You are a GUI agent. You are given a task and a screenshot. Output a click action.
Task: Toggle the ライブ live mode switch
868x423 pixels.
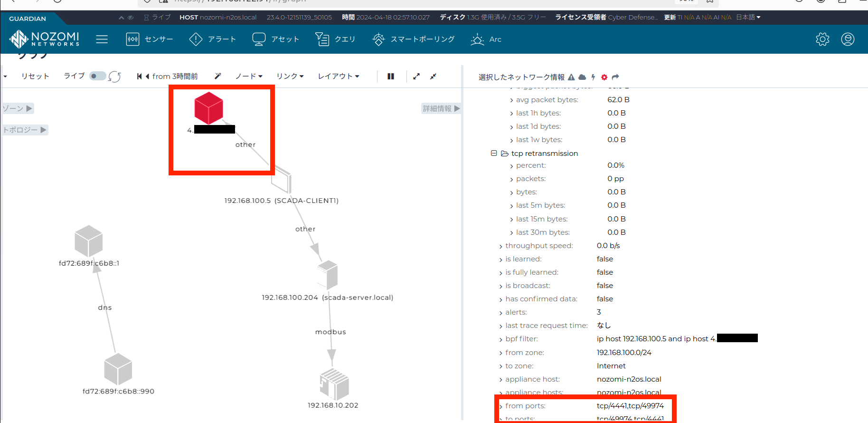[97, 76]
